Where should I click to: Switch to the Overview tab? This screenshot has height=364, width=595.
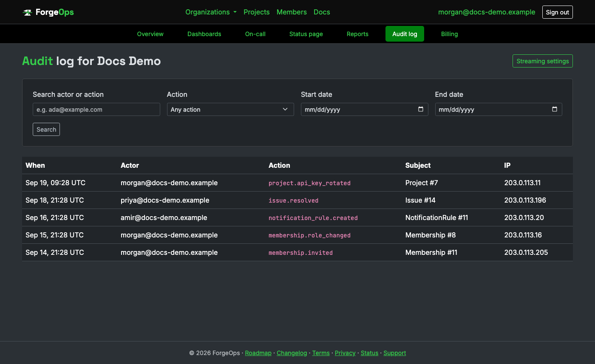click(x=150, y=34)
